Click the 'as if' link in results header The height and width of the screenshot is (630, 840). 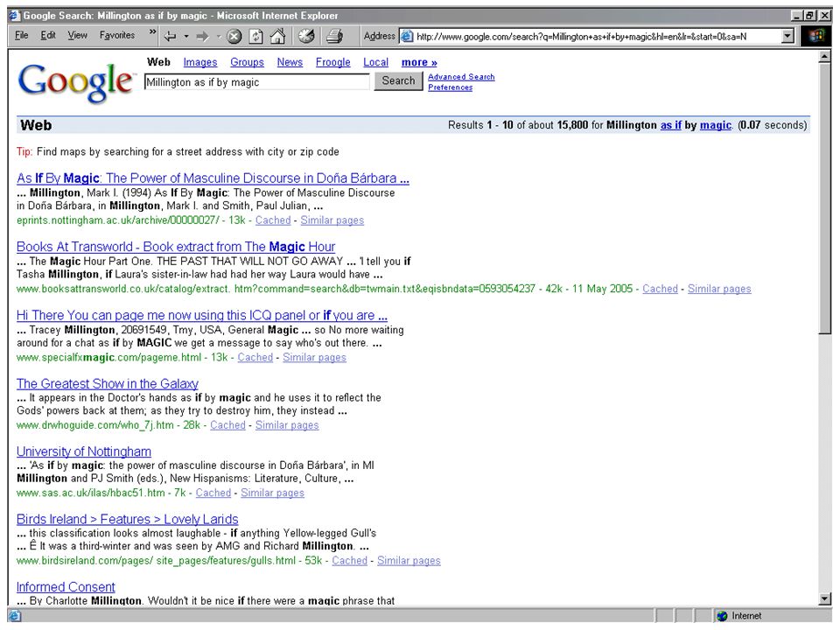[x=671, y=125]
